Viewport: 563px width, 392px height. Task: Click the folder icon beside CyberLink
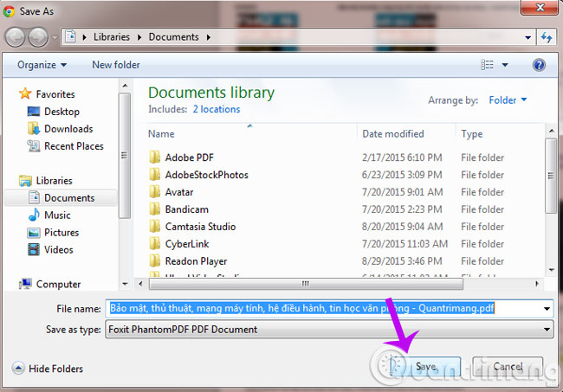(155, 243)
